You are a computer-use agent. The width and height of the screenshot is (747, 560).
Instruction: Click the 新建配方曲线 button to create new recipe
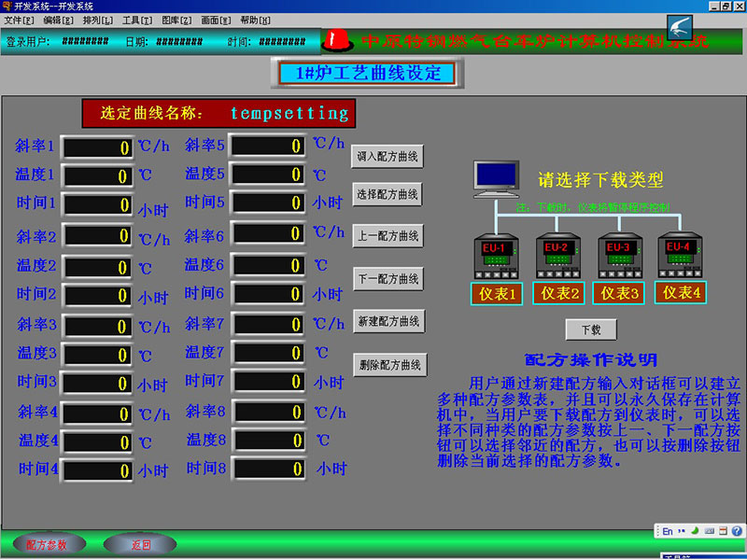388,321
